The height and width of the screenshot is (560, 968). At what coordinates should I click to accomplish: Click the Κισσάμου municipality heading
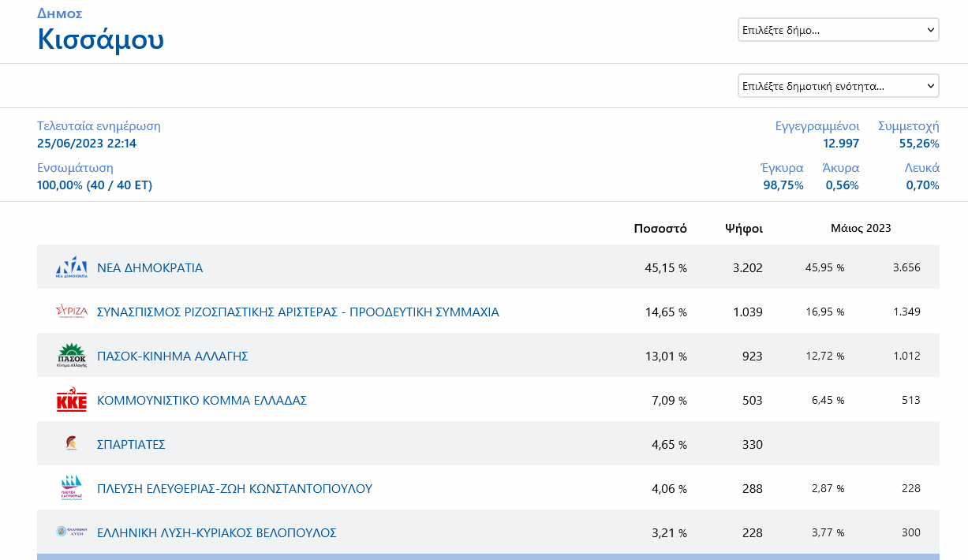pos(101,39)
